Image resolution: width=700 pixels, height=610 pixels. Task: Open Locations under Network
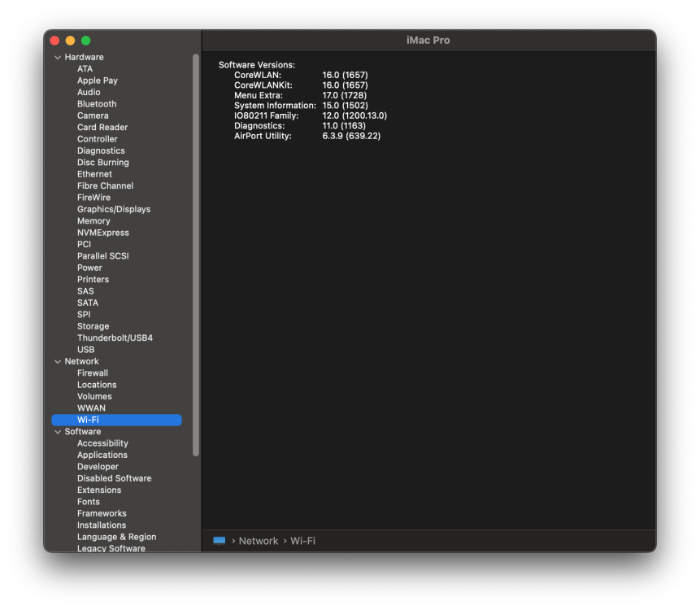tap(97, 385)
